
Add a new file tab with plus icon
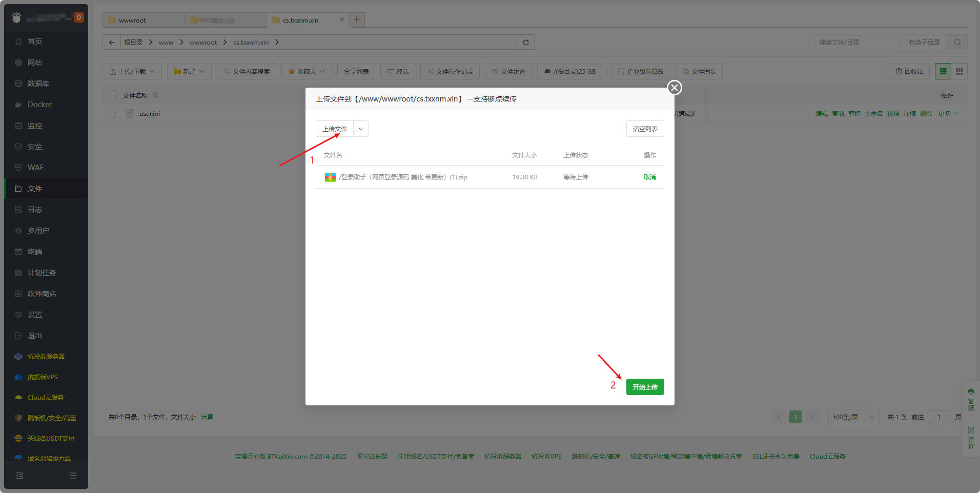coord(357,20)
